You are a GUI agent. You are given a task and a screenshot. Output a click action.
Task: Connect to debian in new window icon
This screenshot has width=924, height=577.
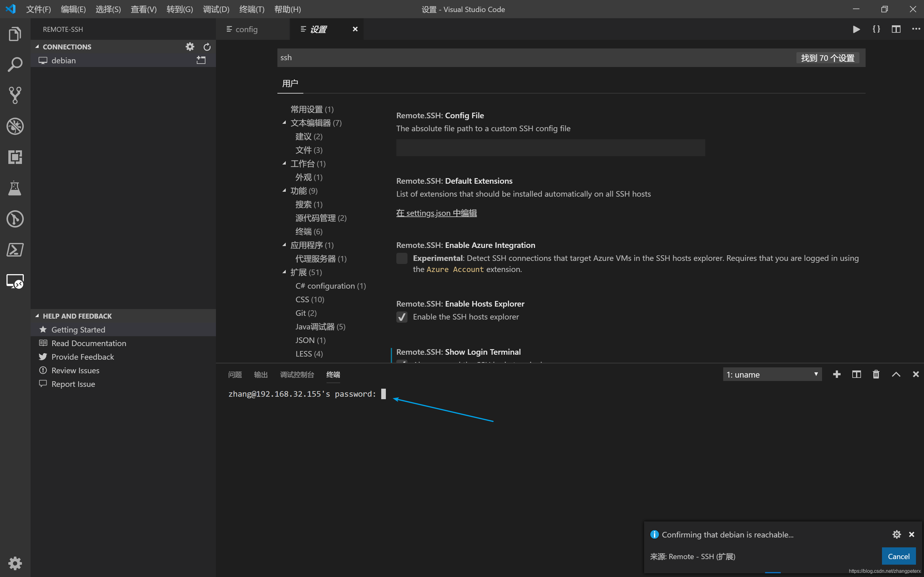point(201,60)
